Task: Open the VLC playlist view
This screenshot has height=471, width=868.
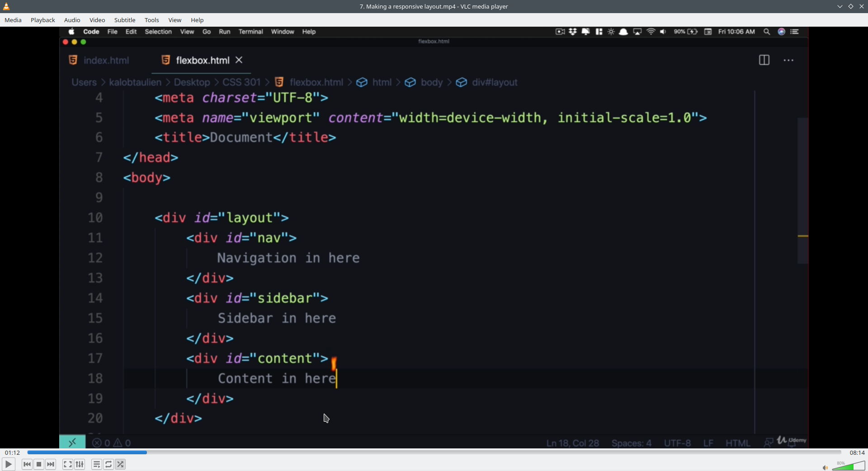Action: pyautogui.click(x=96, y=464)
